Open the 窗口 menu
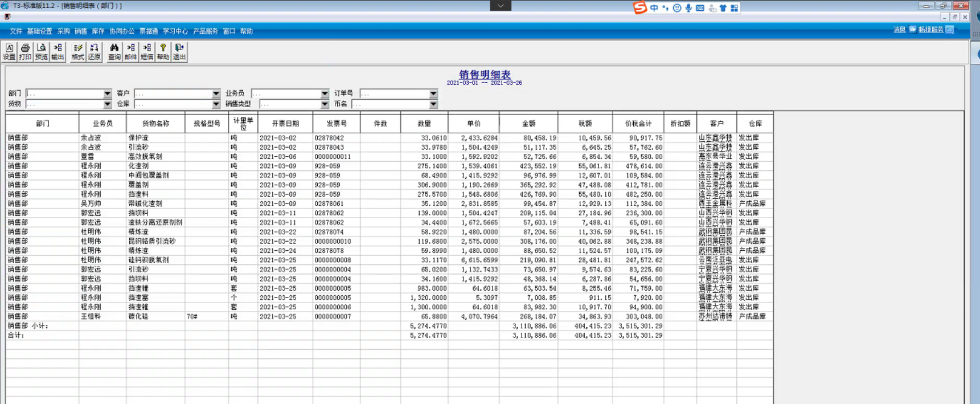This screenshot has width=980, height=404. click(229, 31)
